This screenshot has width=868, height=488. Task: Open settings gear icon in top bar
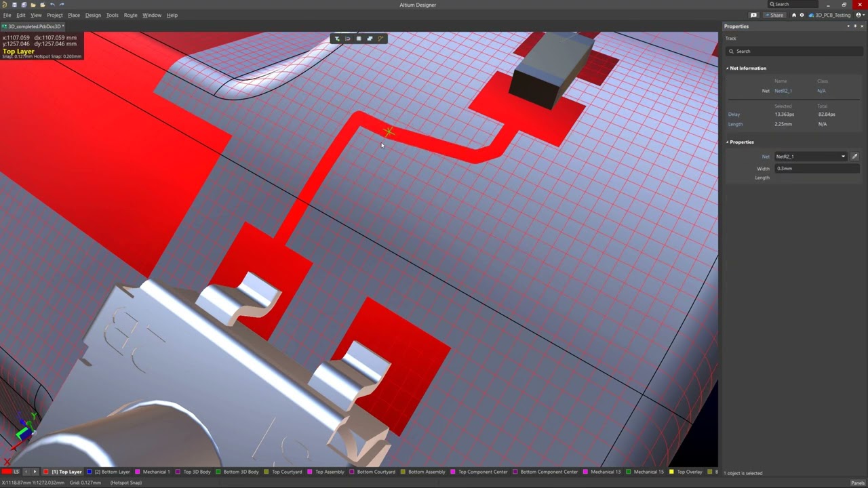pyautogui.click(x=802, y=15)
